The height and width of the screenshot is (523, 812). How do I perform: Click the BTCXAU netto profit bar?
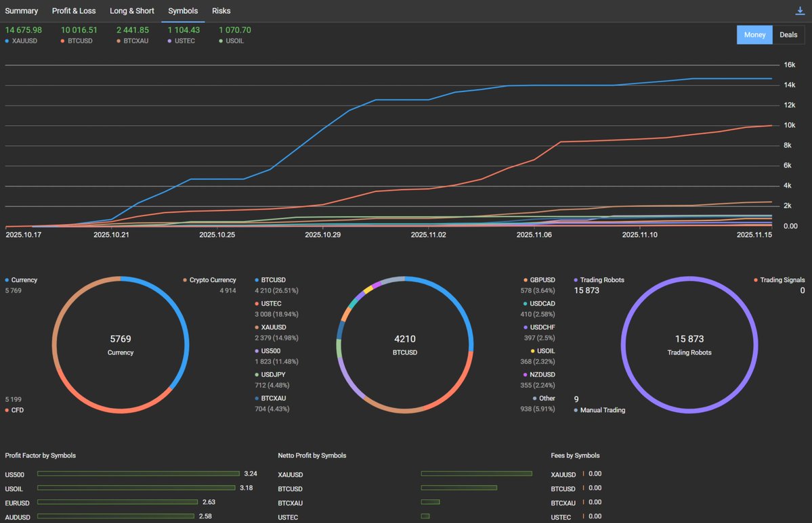tap(430, 502)
